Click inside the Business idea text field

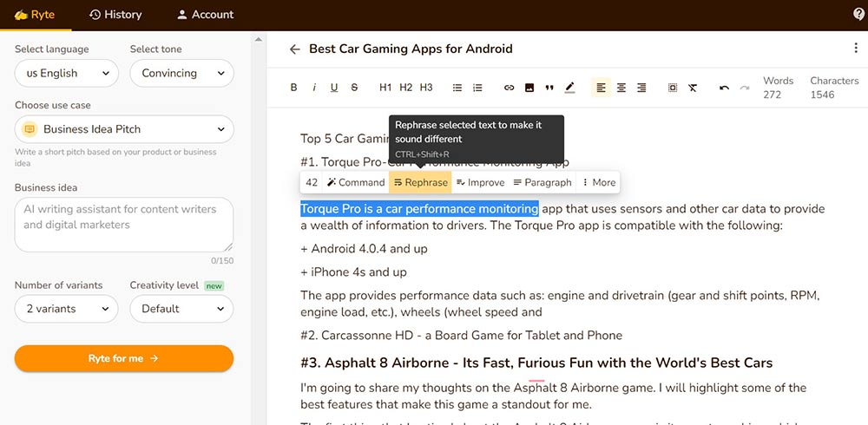tap(124, 224)
